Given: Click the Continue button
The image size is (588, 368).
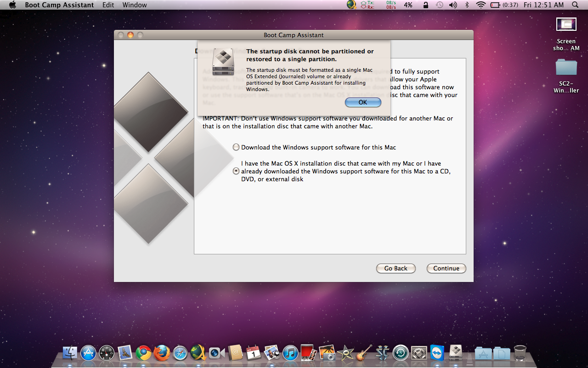Looking at the screenshot, I should pos(446,268).
